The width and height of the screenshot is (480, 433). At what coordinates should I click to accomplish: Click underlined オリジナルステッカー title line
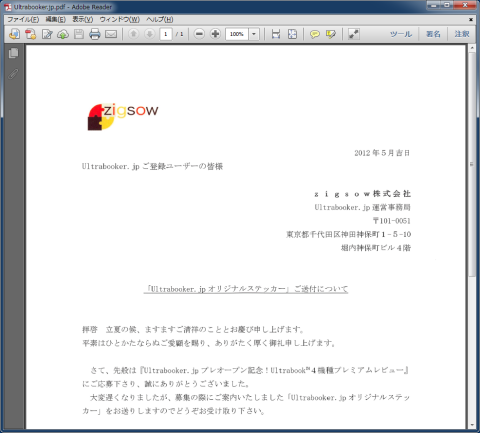point(246,289)
